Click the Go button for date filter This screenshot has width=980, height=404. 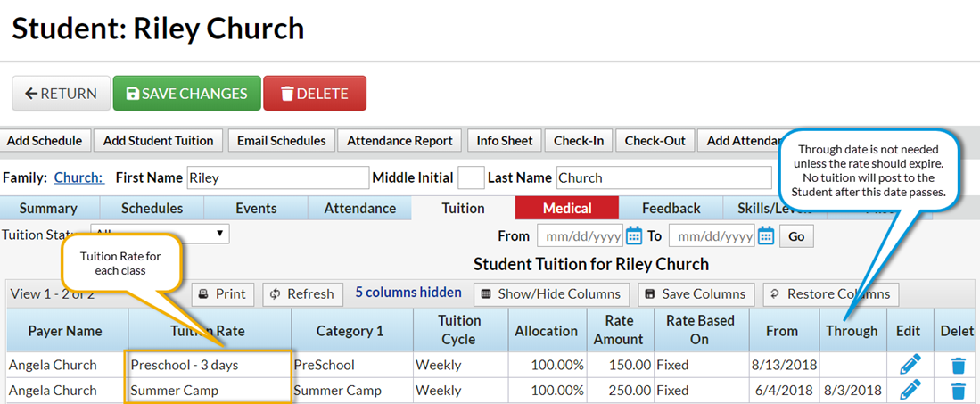(796, 235)
